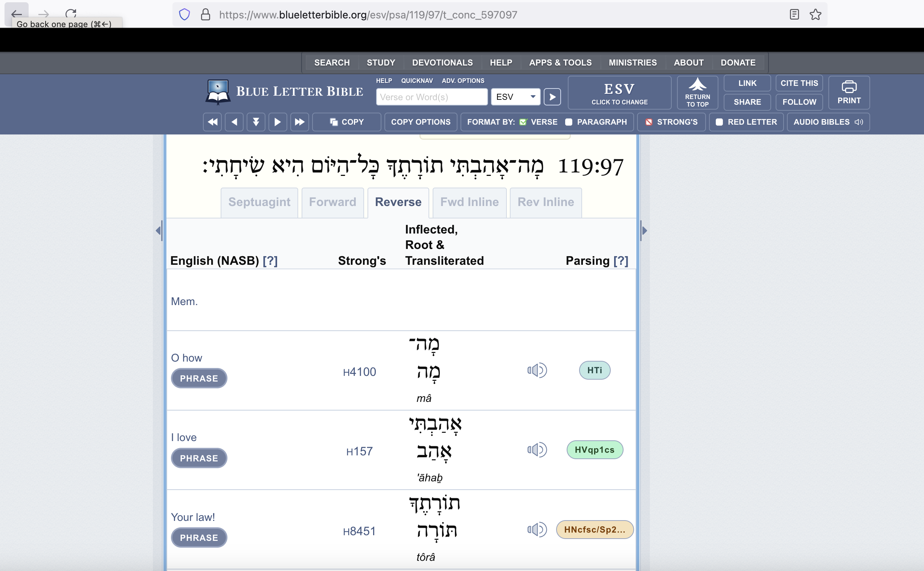Expand the HNcfsc/Sp2... parsing tag
This screenshot has width=924, height=571.
[x=595, y=530]
